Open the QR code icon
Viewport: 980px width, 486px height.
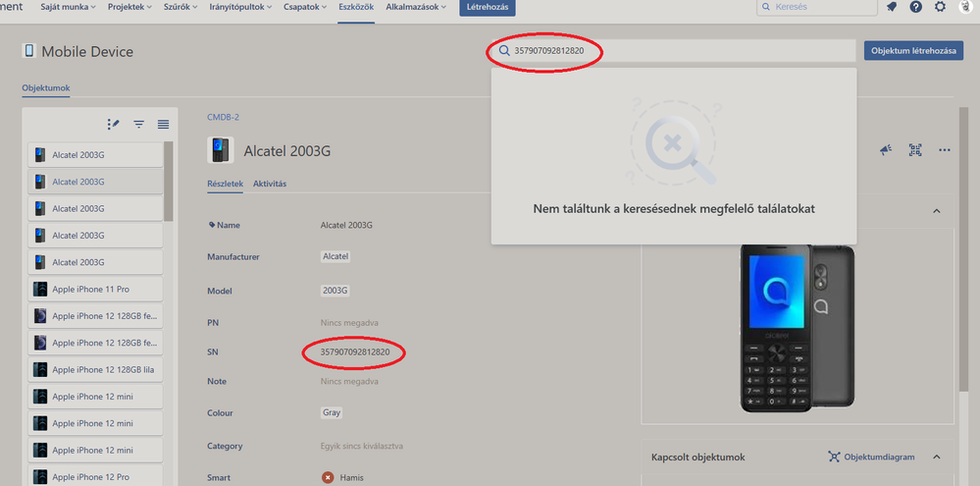[x=915, y=150]
